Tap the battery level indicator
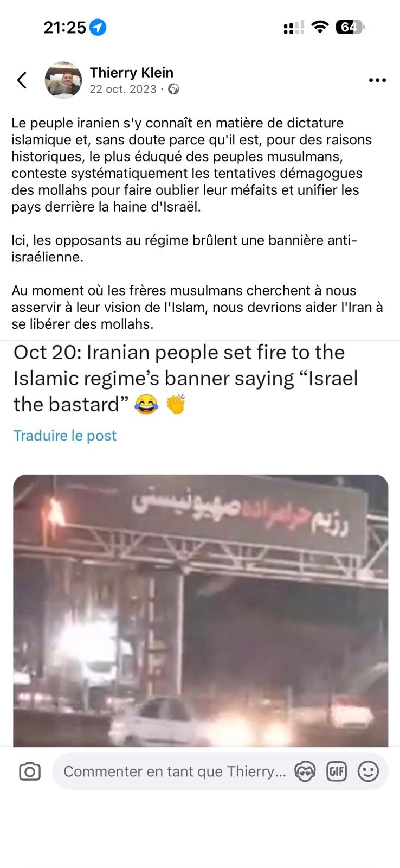400x868 pixels. pos(350,27)
